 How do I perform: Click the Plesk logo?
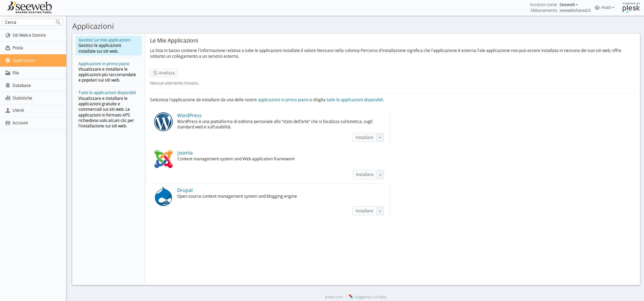point(631,7)
